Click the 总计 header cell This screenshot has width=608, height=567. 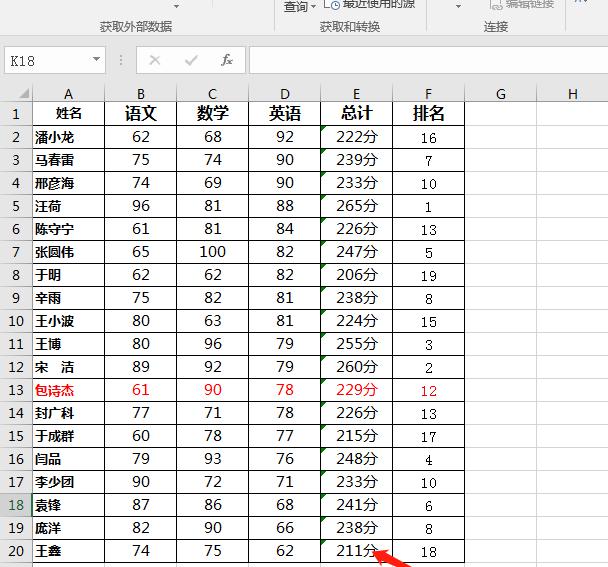click(357, 114)
